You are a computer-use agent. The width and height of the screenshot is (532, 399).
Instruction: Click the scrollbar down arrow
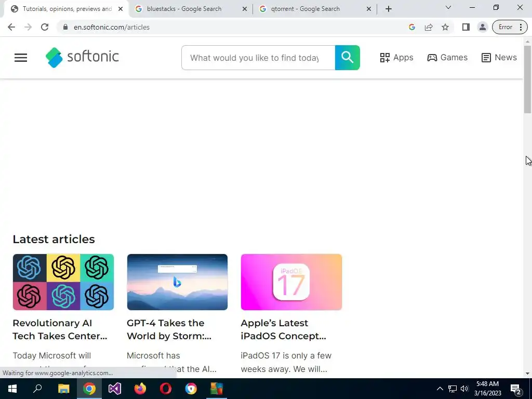527,374
